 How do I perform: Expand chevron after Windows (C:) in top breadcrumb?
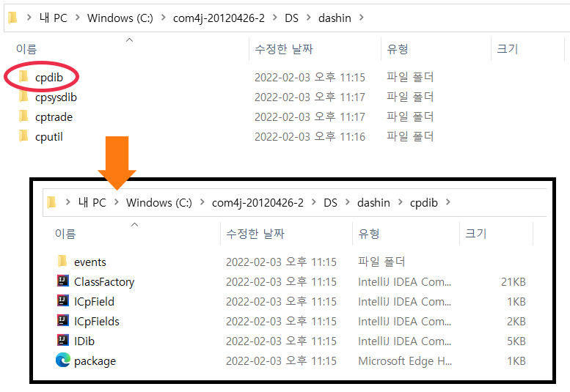(163, 18)
